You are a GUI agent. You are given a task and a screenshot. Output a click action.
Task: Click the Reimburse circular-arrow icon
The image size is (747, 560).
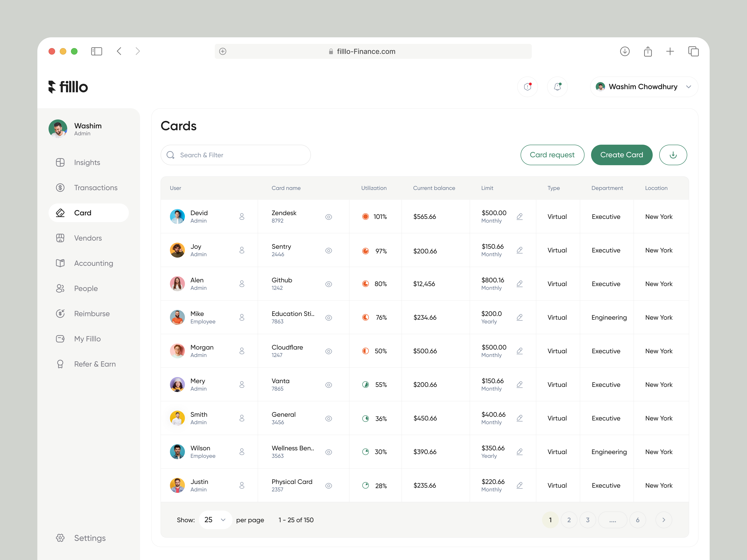click(60, 314)
